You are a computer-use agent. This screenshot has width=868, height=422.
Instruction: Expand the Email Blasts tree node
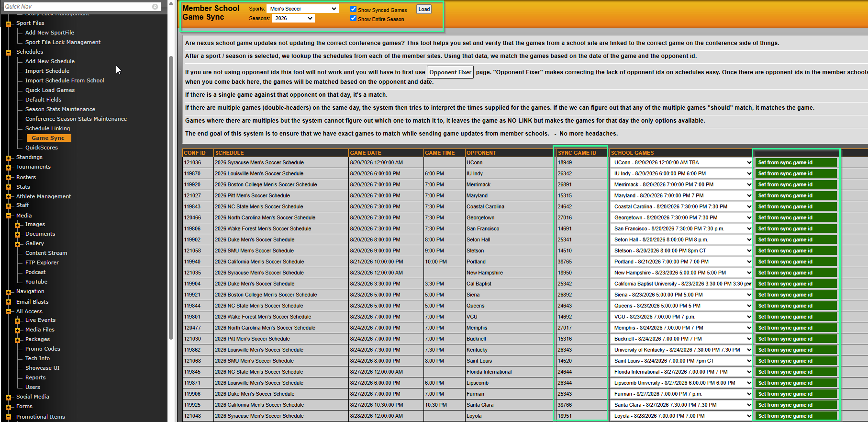click(8, 302)
